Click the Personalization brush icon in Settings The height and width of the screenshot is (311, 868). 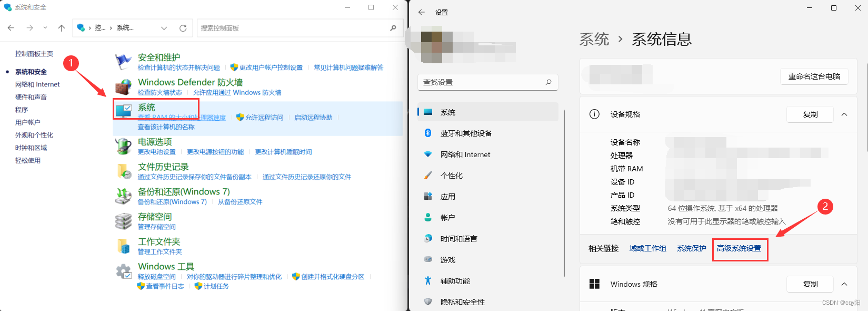click(428, 176)
